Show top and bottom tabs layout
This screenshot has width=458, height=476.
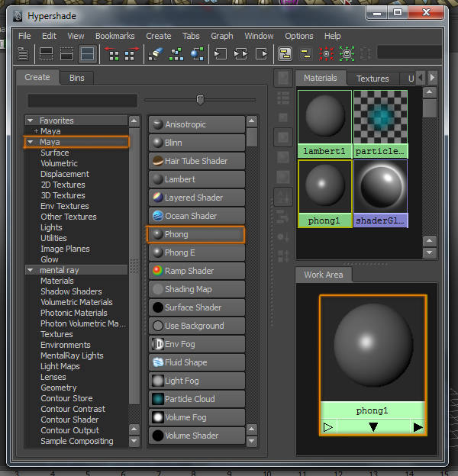(x=87, y=54)
